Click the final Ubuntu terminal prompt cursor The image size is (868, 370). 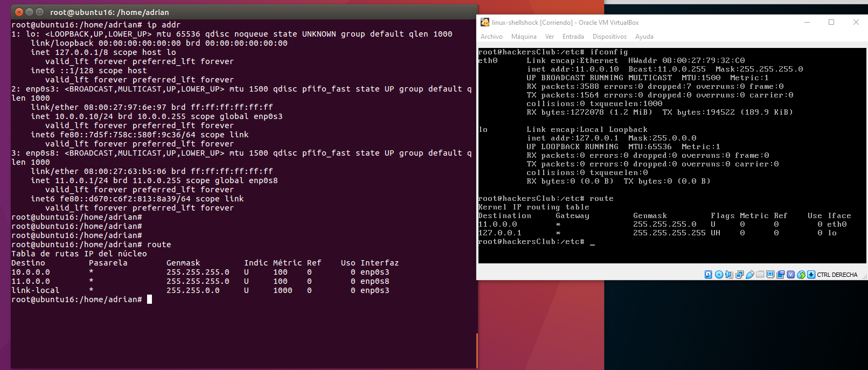(x=150, y=299)
